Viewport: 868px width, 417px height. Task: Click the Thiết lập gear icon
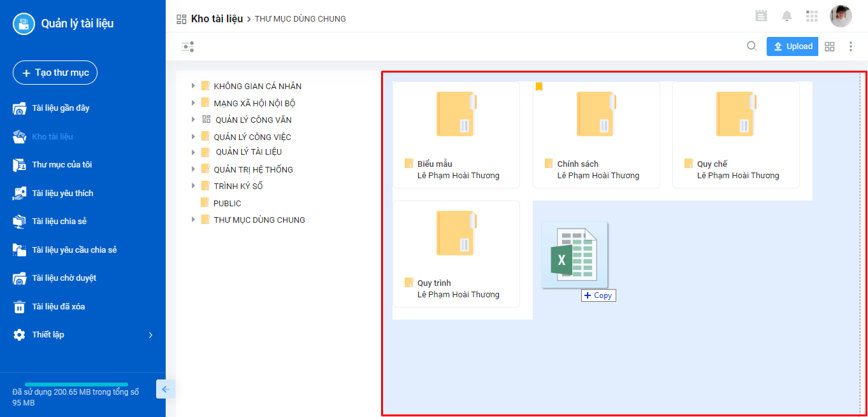tap(20, 335)
